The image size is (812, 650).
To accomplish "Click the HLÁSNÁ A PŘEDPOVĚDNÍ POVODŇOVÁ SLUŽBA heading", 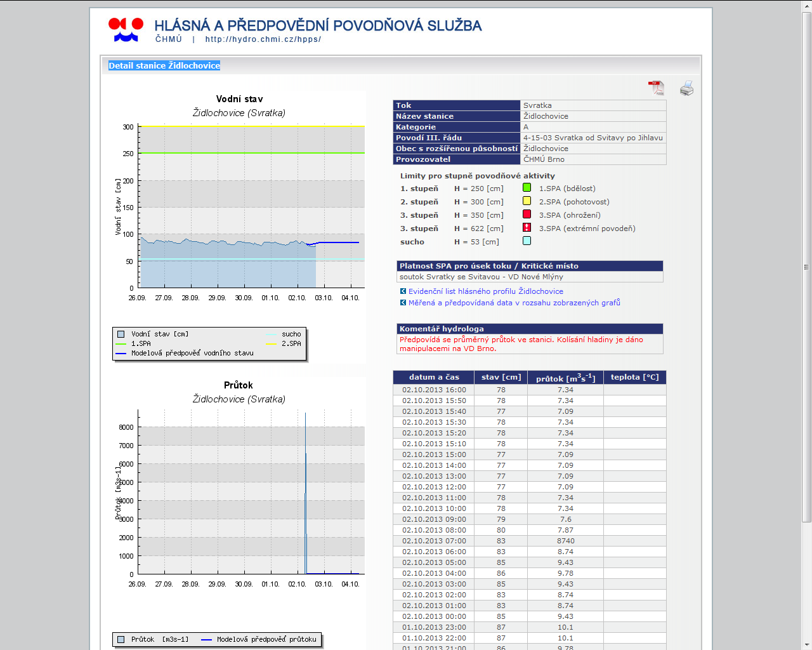I will (318, 25).
